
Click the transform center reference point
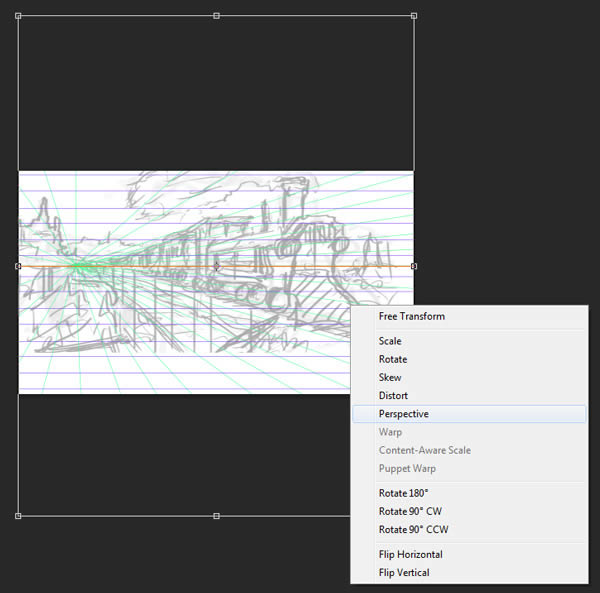pyautogui.click(x=216, y=266)
